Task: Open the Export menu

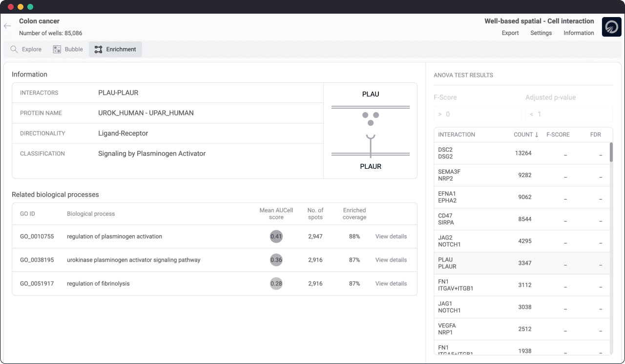Action: click(510, 33)
